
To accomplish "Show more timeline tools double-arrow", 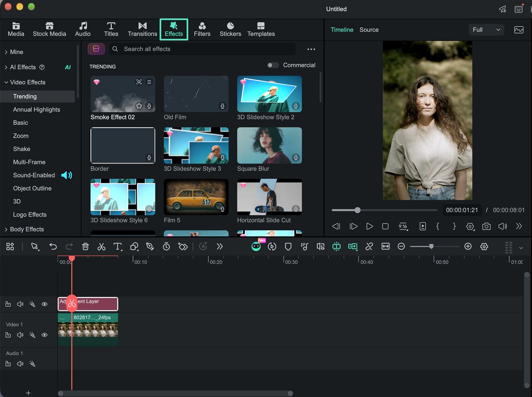I will tap(220, 247).
